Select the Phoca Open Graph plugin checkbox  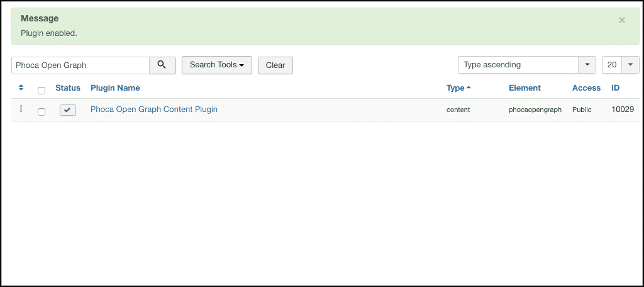(42, 112)
